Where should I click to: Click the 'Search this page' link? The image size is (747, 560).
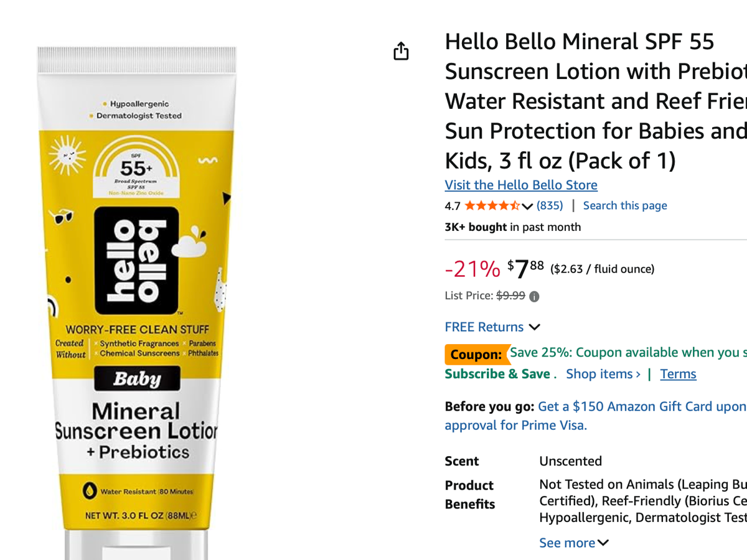[624, 205]
